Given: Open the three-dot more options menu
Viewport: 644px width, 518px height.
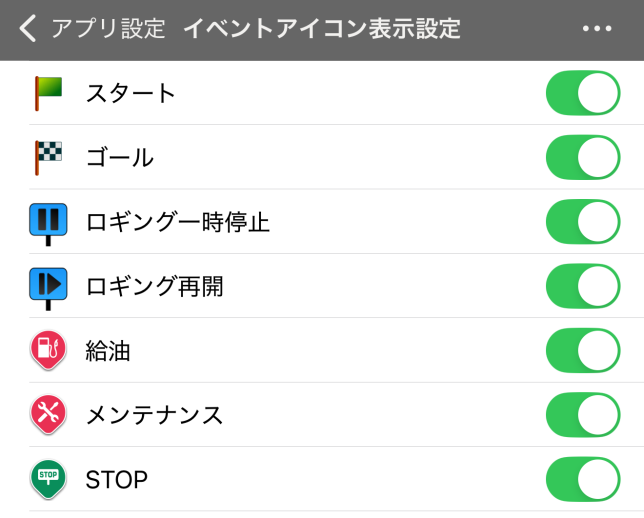Looking at the screenshot, I should (597, 29).
